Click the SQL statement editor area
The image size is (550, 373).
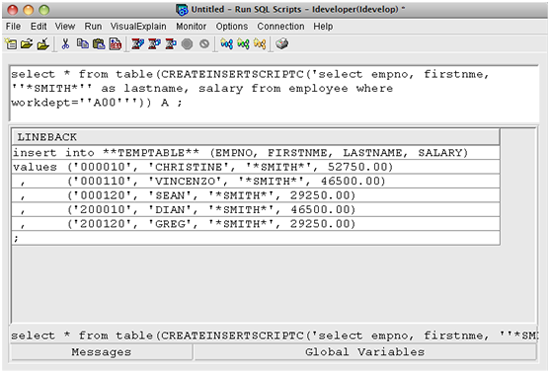(x=274, y=93)
